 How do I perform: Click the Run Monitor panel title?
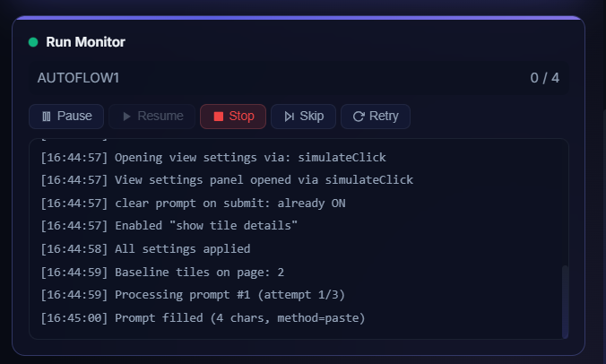coord(85,42)
